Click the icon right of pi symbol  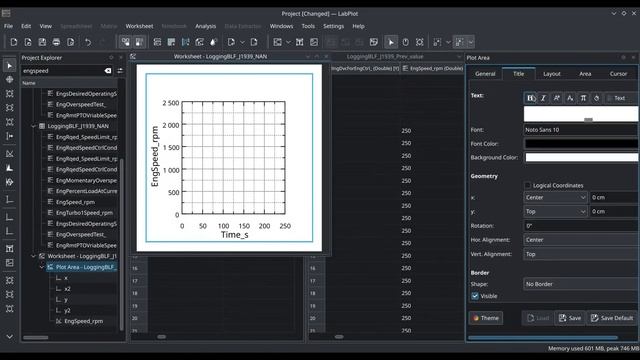[596, 98]
